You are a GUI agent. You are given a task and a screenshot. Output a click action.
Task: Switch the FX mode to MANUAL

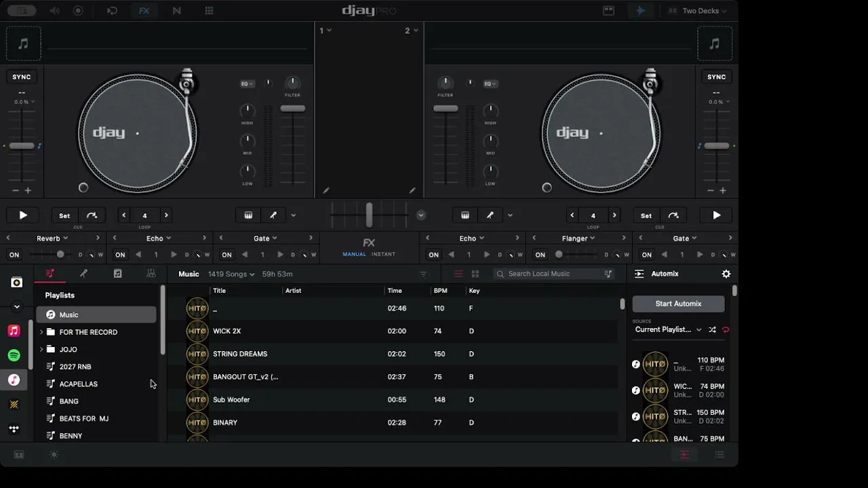[354, 254]
